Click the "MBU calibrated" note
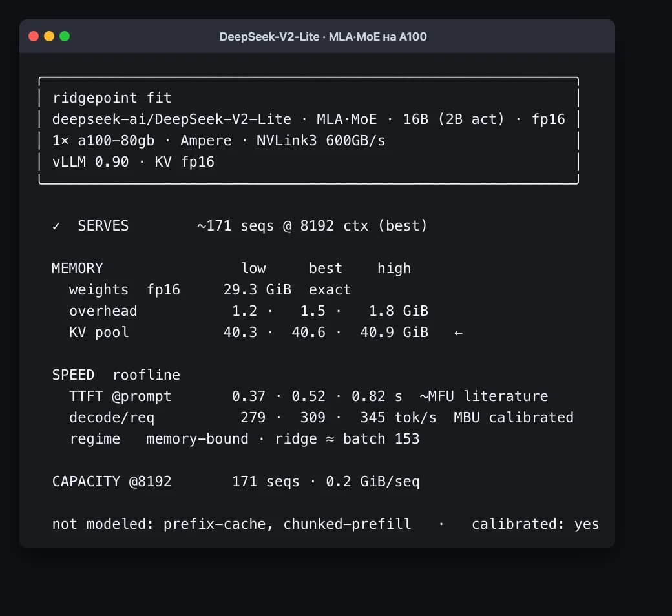The width and height of the screenshot is (672, 616). tap(514, 418)
